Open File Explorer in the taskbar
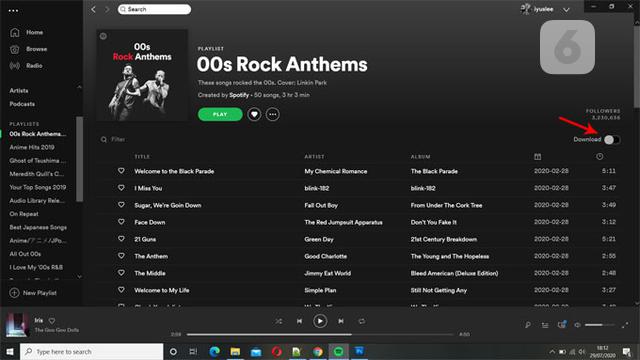This screenshot has height=360, width=640. 235,351
